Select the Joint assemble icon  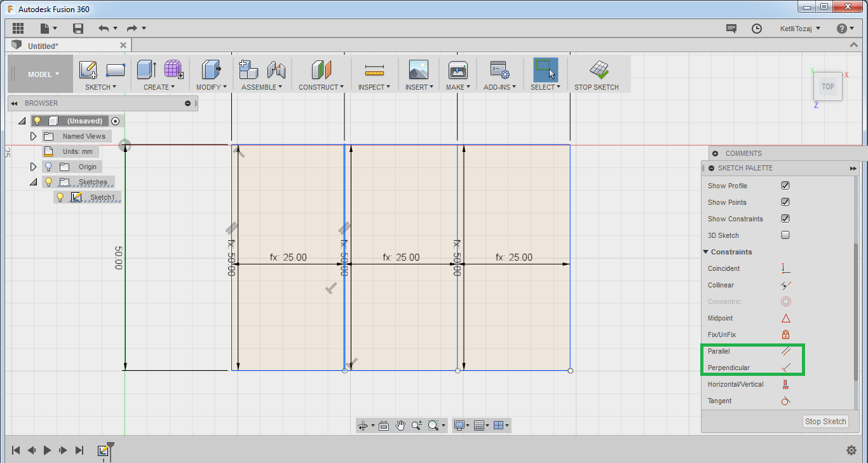[276, 69]
